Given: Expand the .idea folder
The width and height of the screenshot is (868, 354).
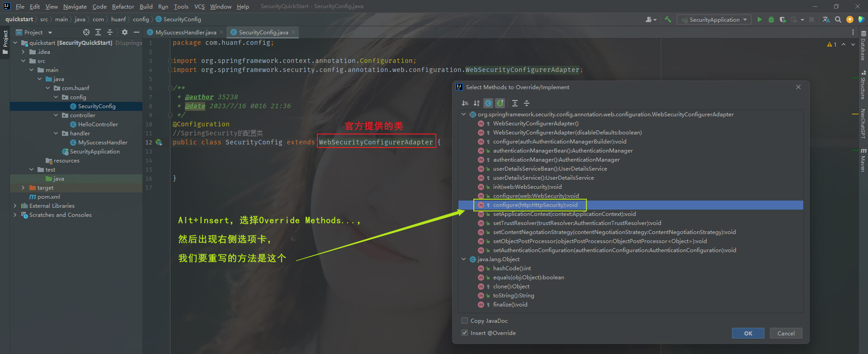Looking at the screenshot, I should tap(23, 52).
